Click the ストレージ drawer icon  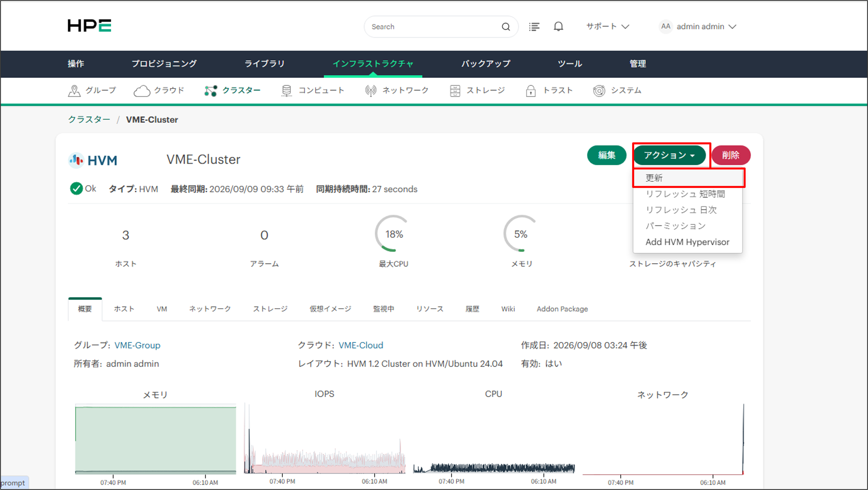point(455,91)
